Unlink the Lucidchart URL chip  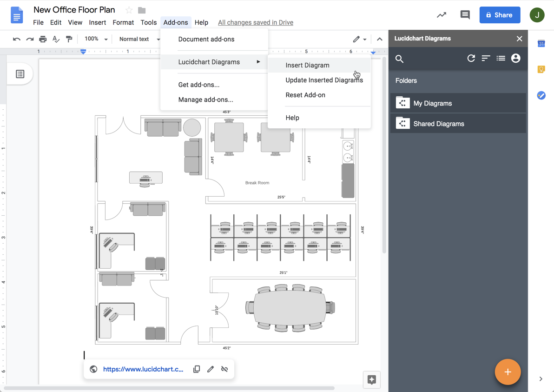point(224,369)
